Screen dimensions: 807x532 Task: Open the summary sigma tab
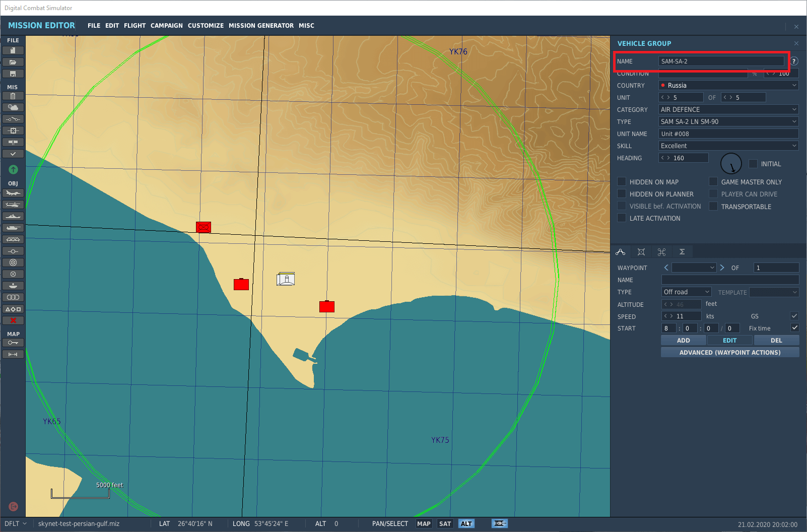682,252
